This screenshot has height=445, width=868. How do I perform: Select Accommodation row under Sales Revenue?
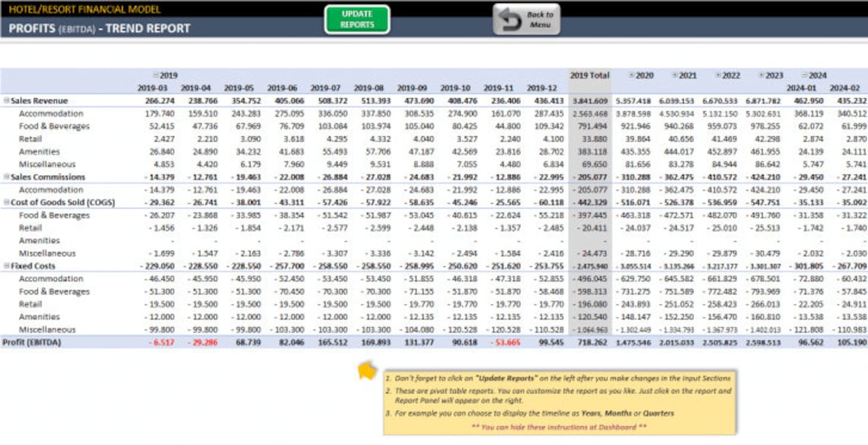point(51,113)
